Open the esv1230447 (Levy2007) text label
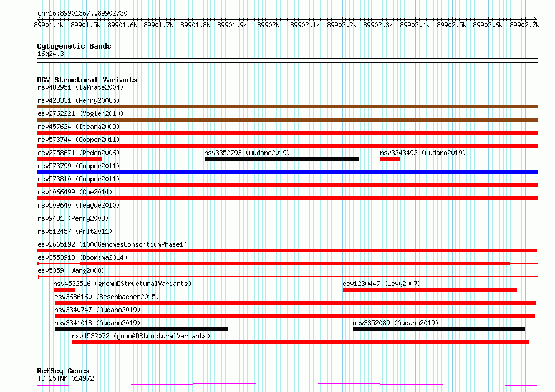555x392 pixels. click(382, 284)
